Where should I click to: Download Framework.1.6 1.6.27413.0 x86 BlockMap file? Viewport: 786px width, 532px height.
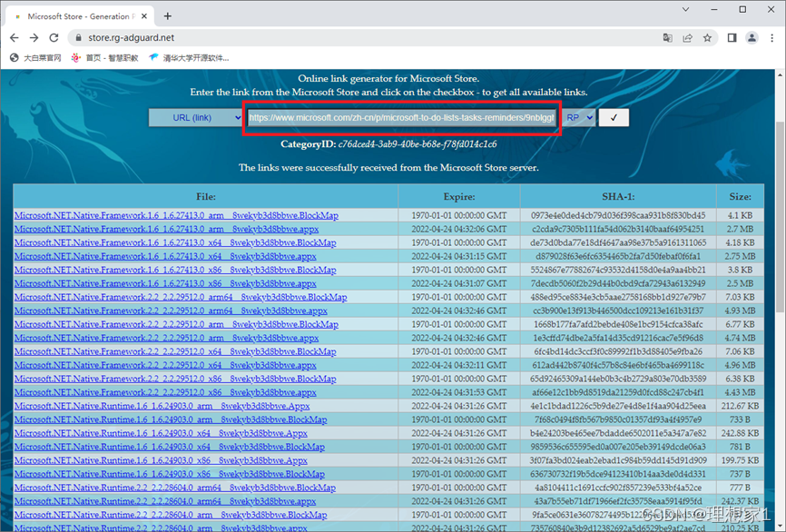coord(175,270)
